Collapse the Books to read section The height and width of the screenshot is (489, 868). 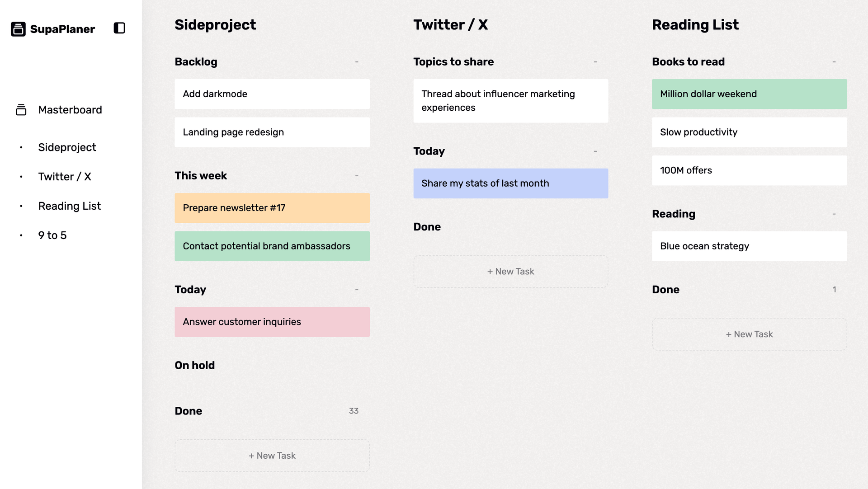click(834, 61)
